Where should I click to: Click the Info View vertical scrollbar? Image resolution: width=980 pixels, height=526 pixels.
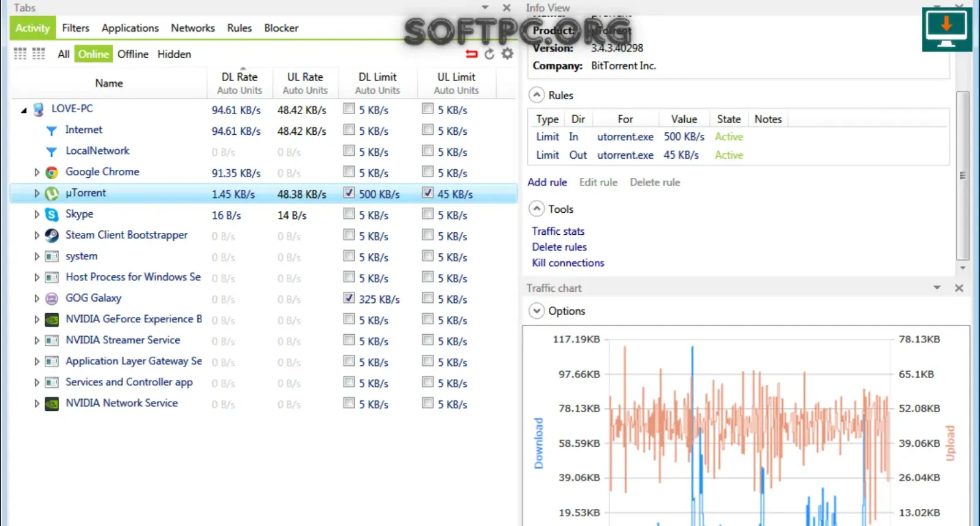[962, 176]
